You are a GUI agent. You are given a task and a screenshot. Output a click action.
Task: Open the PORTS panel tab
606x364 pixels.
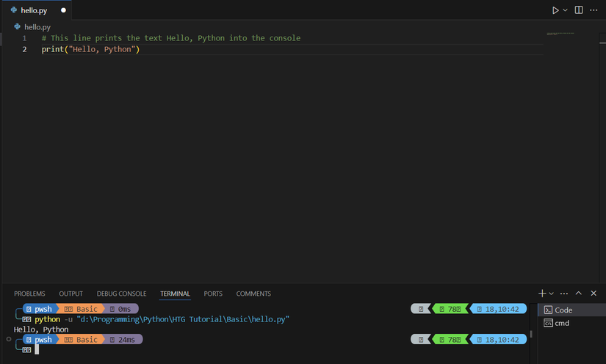tap(213, 294)
